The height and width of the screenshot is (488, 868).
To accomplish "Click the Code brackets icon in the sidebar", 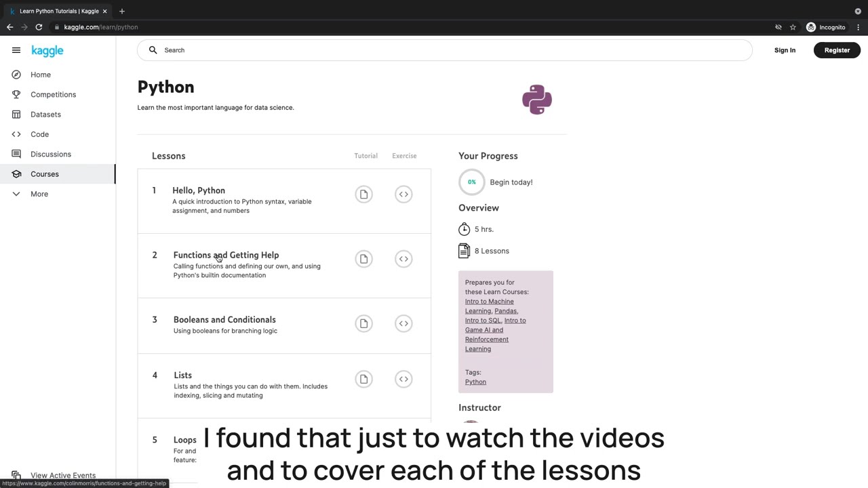I will pyautogui.click(x=16, y=134).
